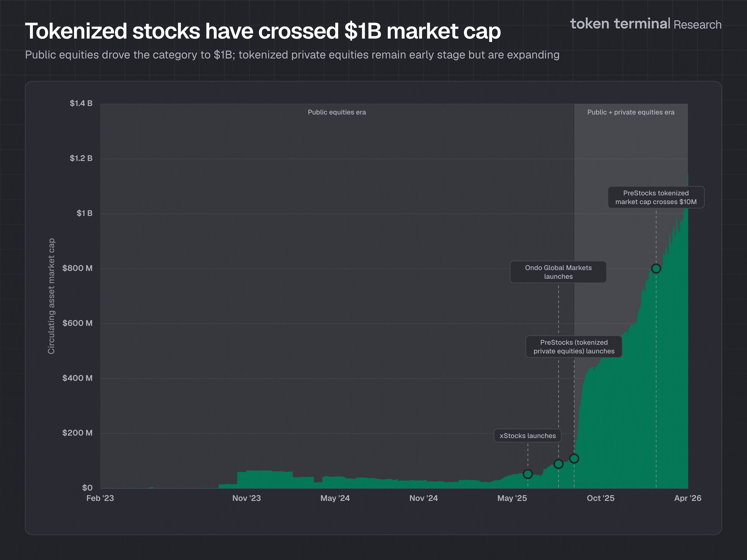Click the Oct '25 x-axis label

click(x=601, y=498)
